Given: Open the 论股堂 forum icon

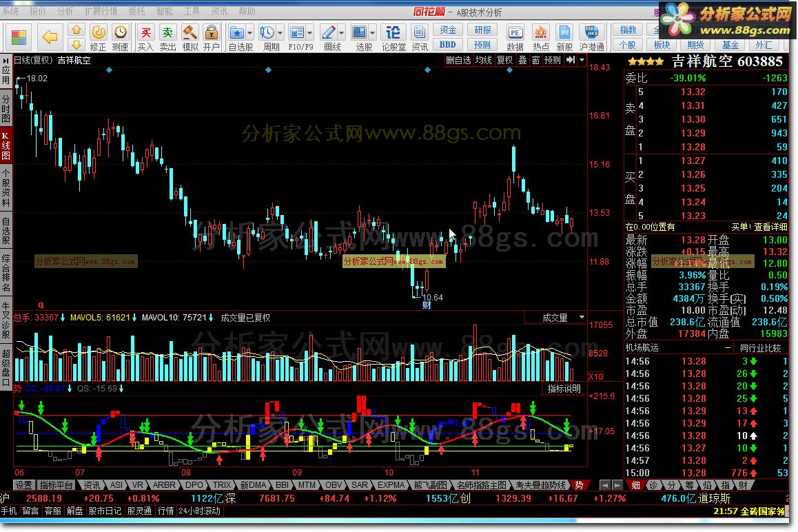Looking at the screenshot, I should coord(393,32).
